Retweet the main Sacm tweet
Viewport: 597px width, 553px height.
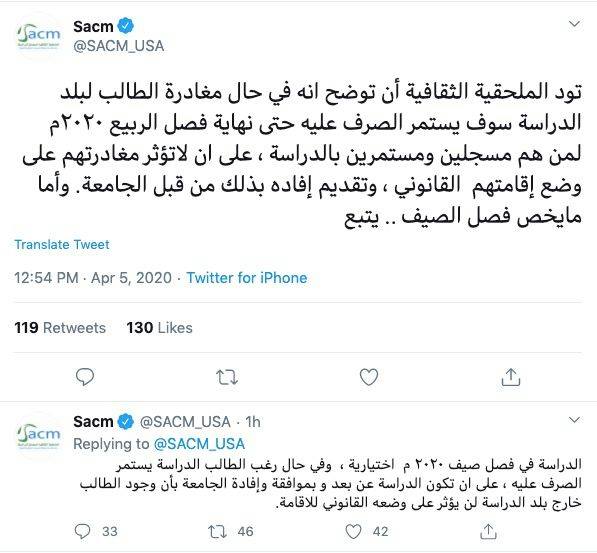(x=227, y=377)
